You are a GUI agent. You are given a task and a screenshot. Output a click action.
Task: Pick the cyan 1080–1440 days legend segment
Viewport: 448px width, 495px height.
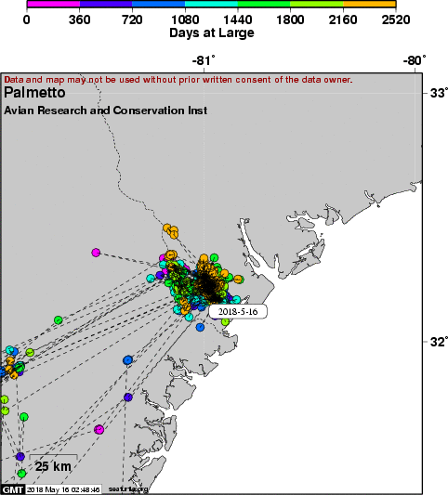coord(211,4)
